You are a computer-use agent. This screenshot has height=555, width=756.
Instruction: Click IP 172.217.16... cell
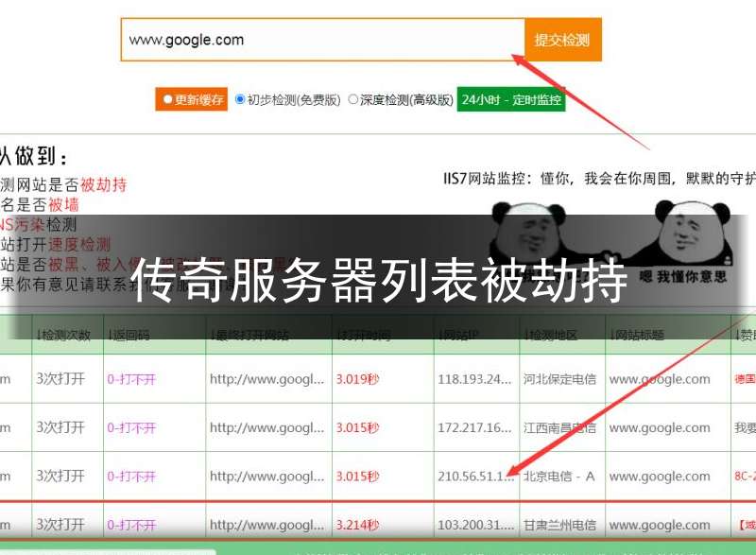(x=474, y=427)
